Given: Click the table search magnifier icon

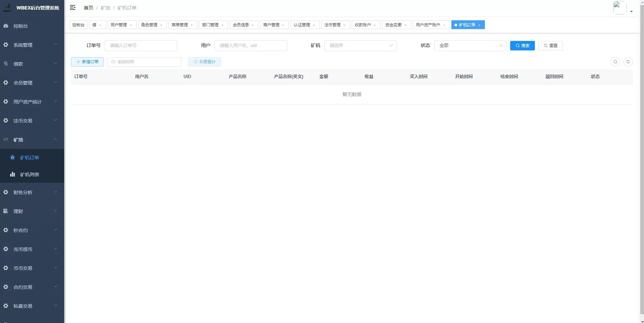Looking at the screenshot, I should point(615,62).
